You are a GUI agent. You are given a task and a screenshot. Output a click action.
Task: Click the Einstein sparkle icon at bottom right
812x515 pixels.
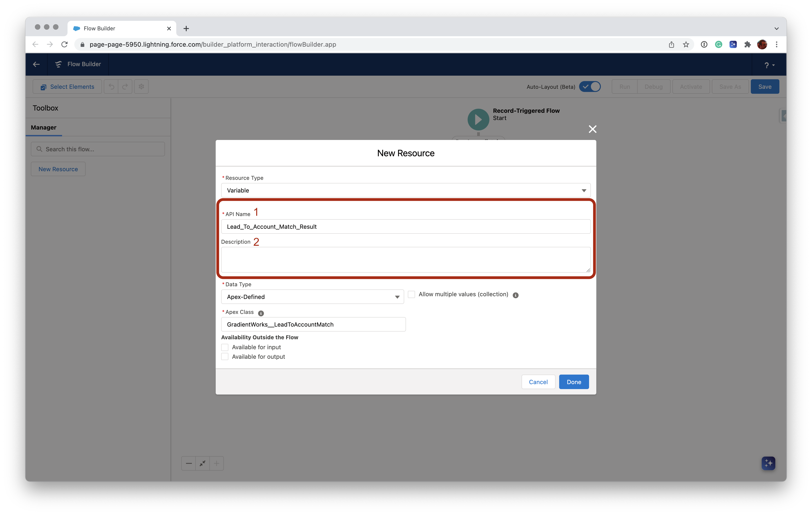click(x=768, y=463)
